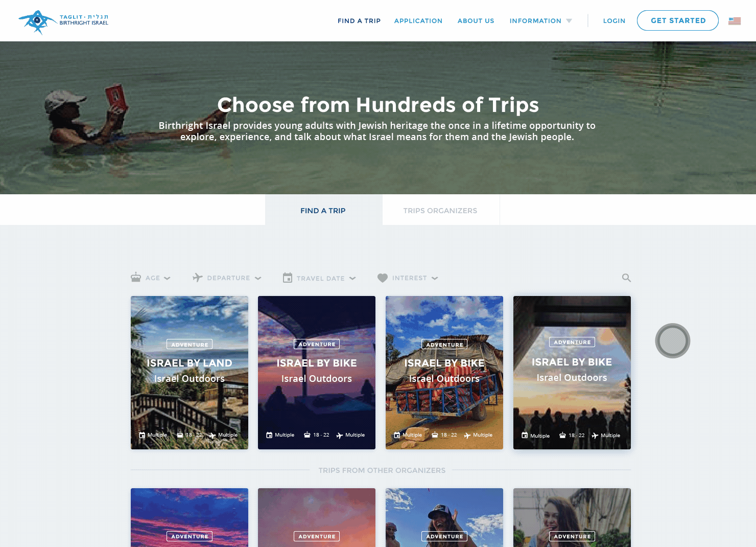Switch to the Trips Organizers tab

click(441, 210)
